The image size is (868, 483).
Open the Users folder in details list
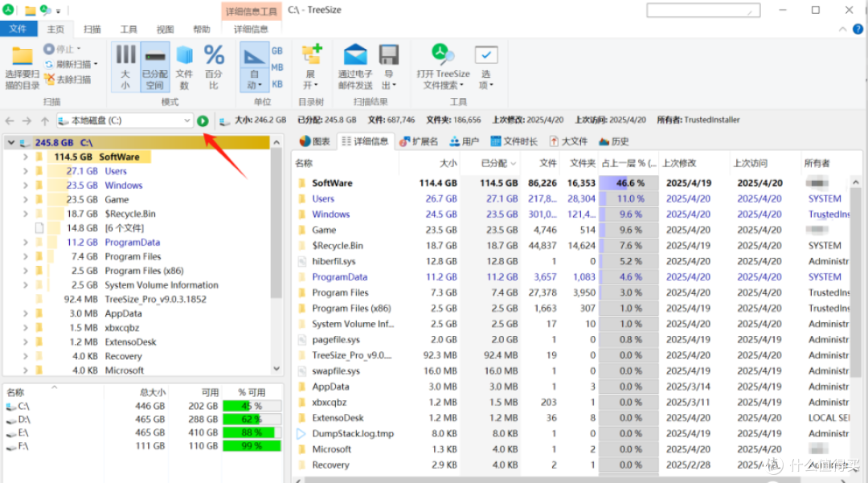coord(323,199)
